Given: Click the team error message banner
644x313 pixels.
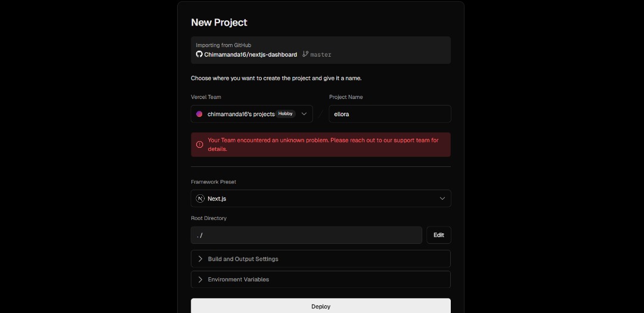Looking at the screenshot, I should [x=321, y=145].
